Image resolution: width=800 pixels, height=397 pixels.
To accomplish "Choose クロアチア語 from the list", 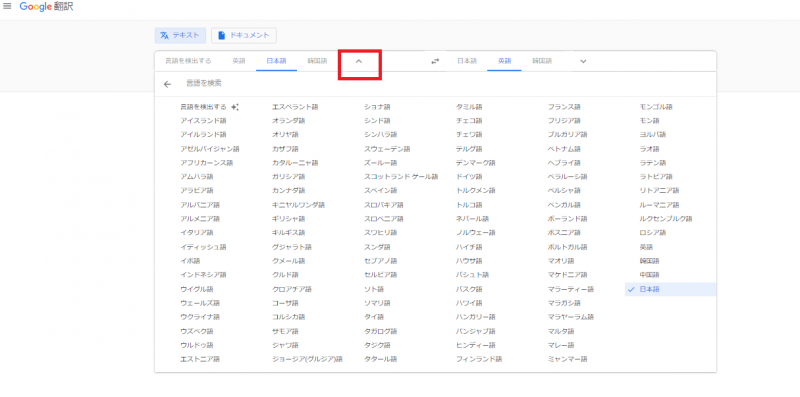I will (x=291, y=289).
